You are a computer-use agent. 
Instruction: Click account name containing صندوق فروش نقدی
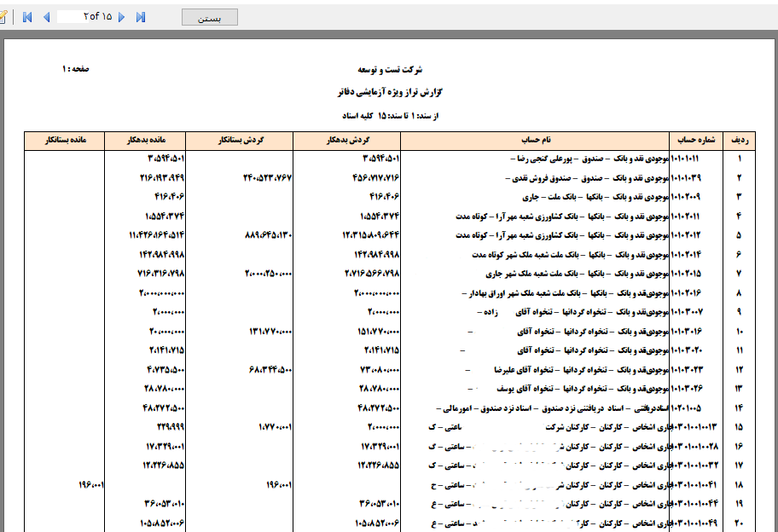click(587, 178)
